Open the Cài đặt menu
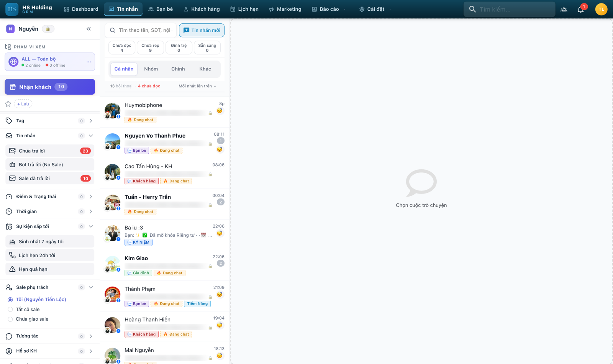This screenshot has width=613, height=364. coord(375,9)
